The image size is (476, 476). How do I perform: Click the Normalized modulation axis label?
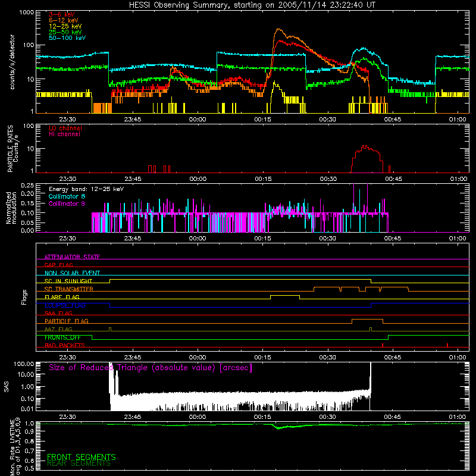[11, 208]
